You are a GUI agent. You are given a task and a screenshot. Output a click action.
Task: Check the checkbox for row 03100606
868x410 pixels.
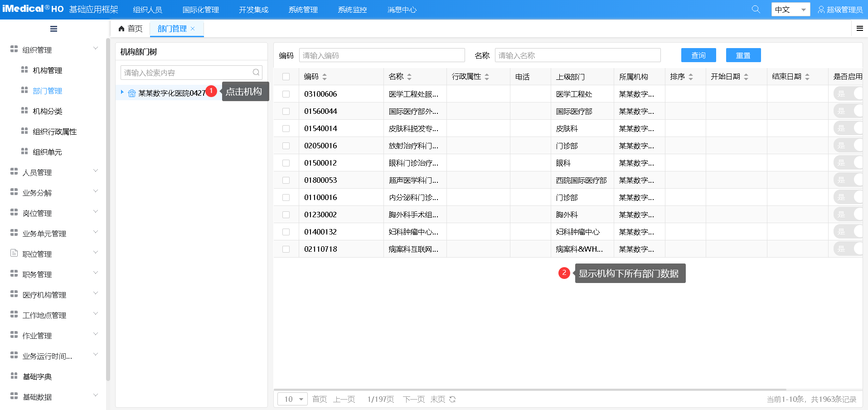286,94
